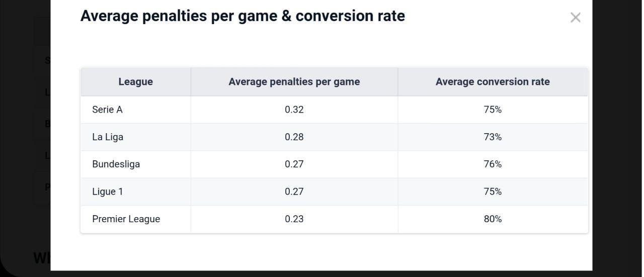Click the Average conversion rate header
The height and width of the screenshot is (277, 644).
pyautogui.click(x=492, y=81)
